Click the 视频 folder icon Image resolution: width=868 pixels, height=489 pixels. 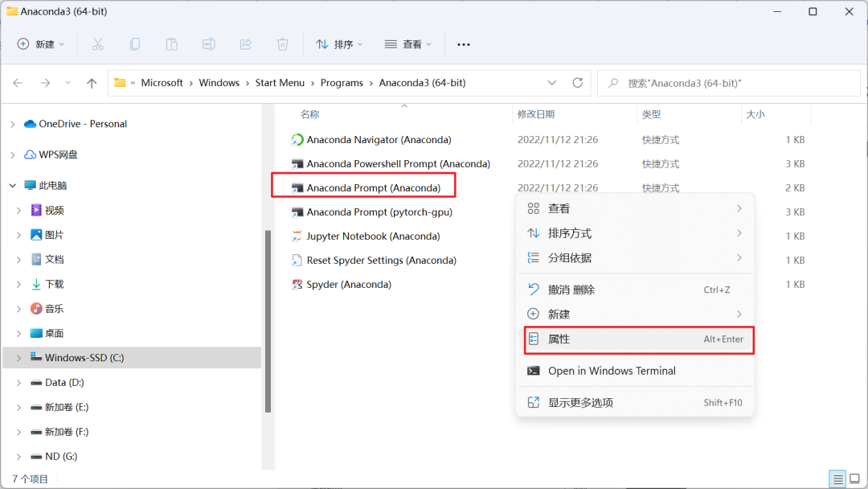[x=36, y=210]
